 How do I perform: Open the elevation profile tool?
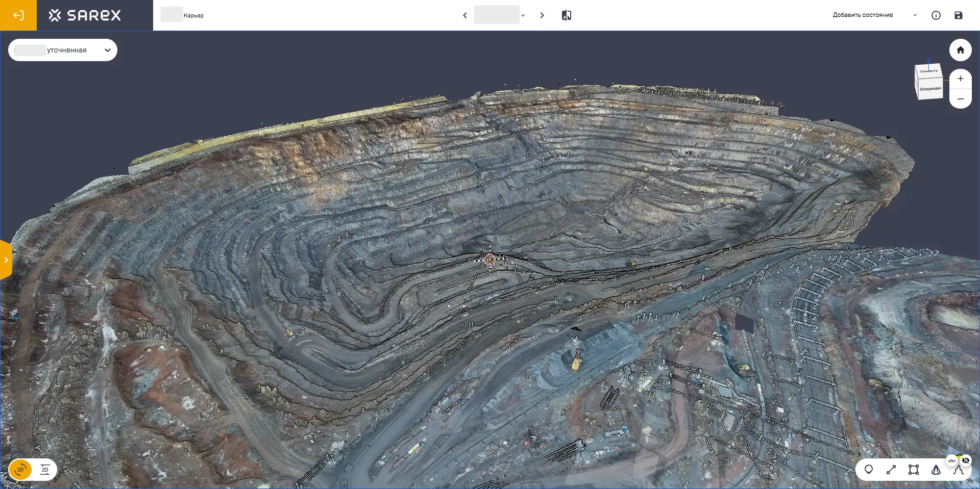pyautogui.click(x=958, y=470)
